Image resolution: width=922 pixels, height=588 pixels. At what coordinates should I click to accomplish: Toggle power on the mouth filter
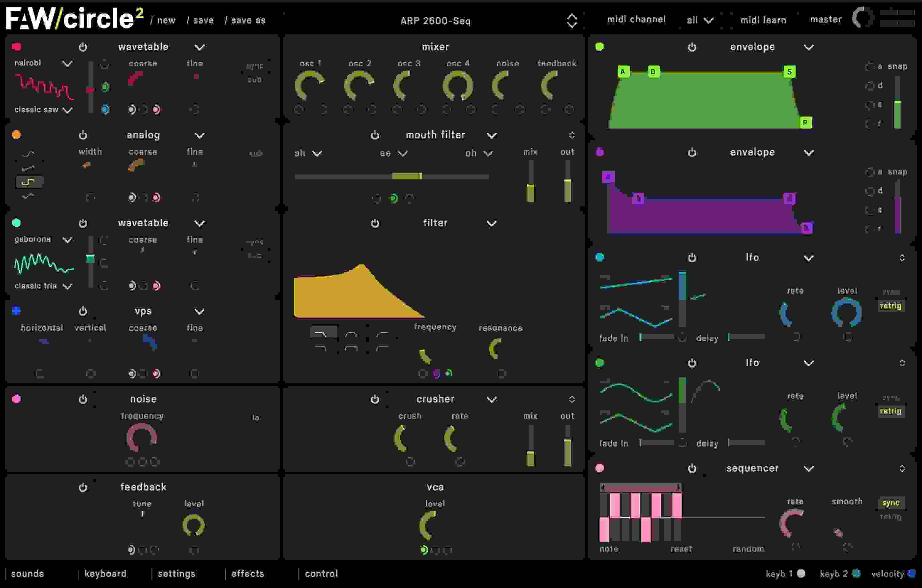pos(374,135)
